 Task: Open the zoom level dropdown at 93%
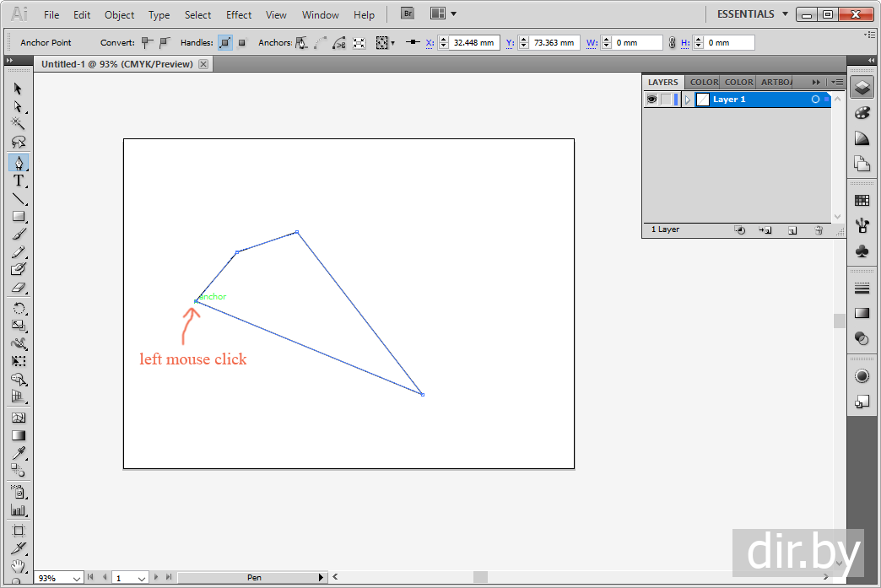[77, 578]
